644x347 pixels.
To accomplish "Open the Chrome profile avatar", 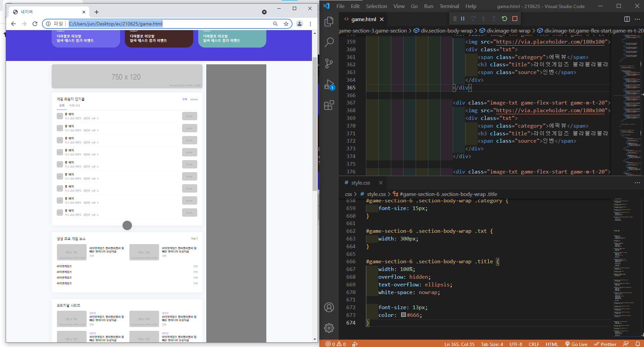I will click(x=300, y=24).
